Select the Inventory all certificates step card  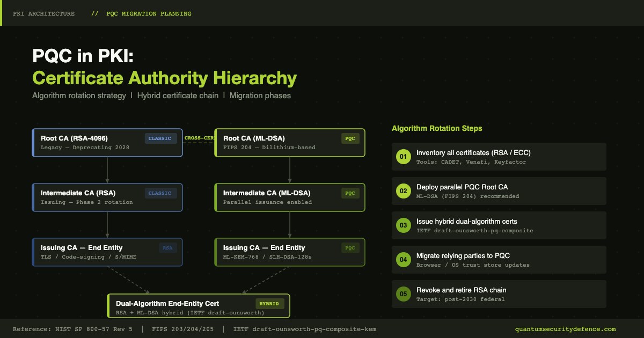tap(499, 157)
